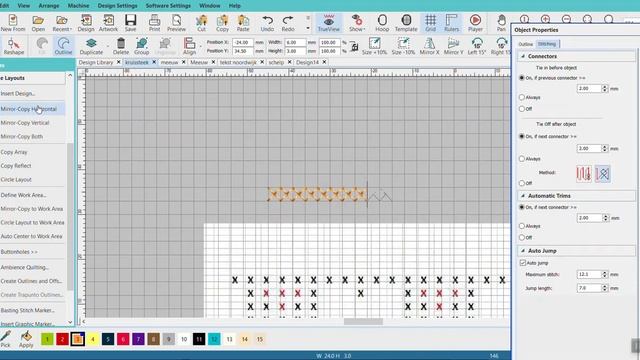Click the Mirror X icon
The height and width of the screenshot is (360, 640).
(429, 46)
